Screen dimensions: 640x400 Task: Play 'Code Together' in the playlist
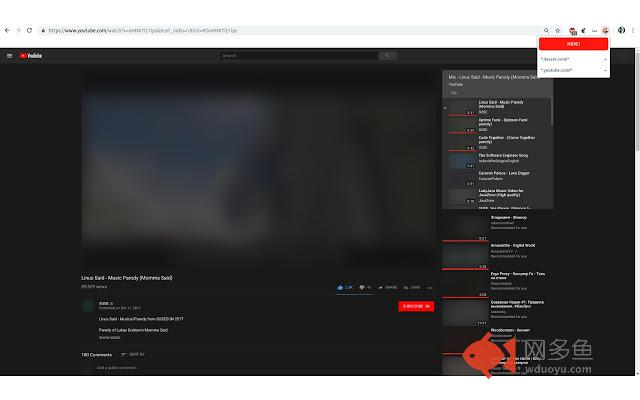(x=497, y=142)
